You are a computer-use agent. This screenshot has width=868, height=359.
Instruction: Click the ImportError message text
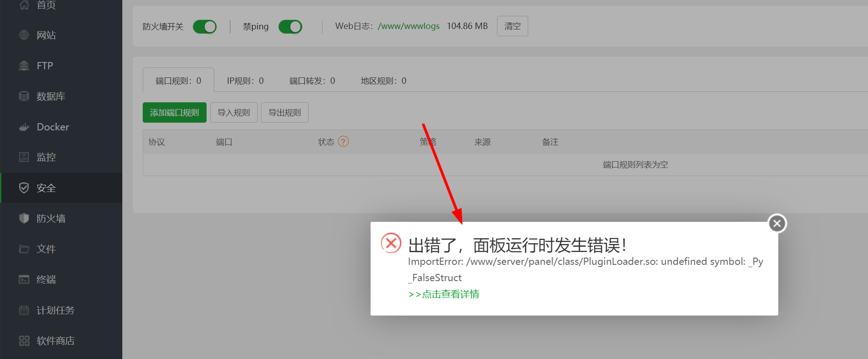click(x=585, y=269)
